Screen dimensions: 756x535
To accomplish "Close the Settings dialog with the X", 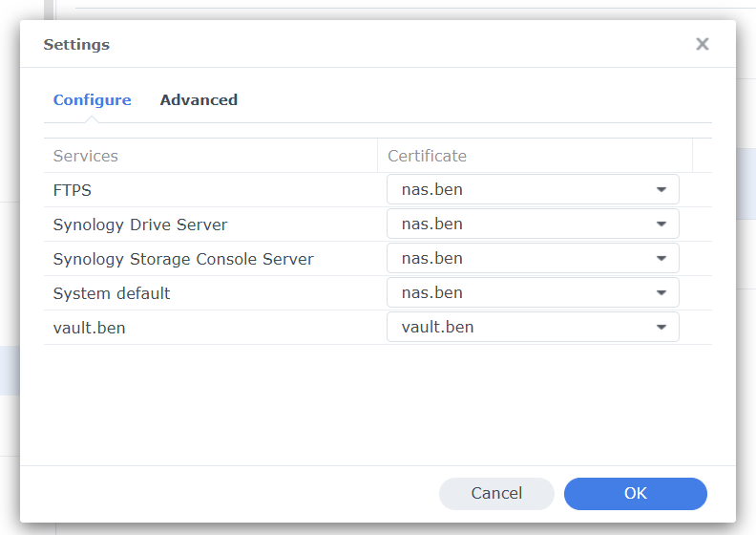I will click(703, 44).
